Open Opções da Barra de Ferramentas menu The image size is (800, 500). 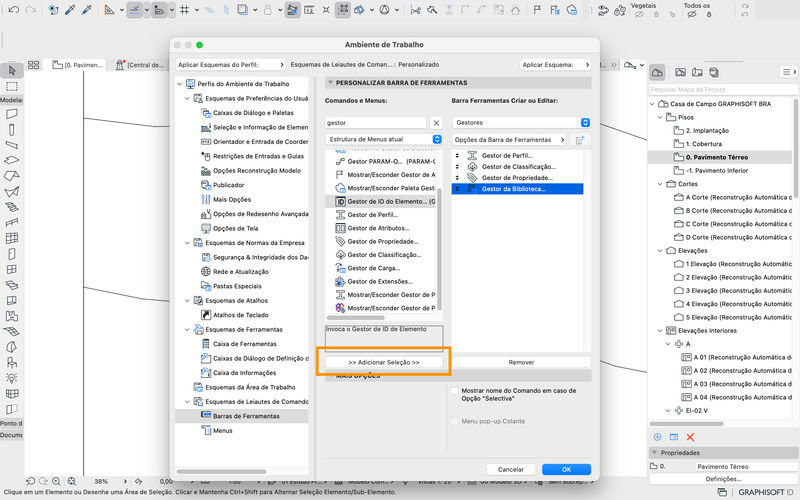click(509, 140)
